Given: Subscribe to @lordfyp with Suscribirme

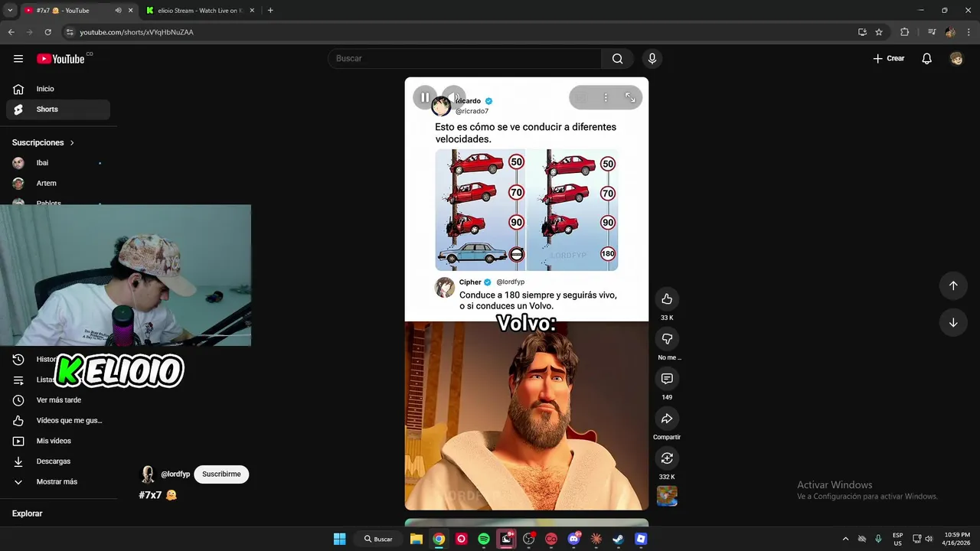Looking at the screenshot, I should point(221,474).
